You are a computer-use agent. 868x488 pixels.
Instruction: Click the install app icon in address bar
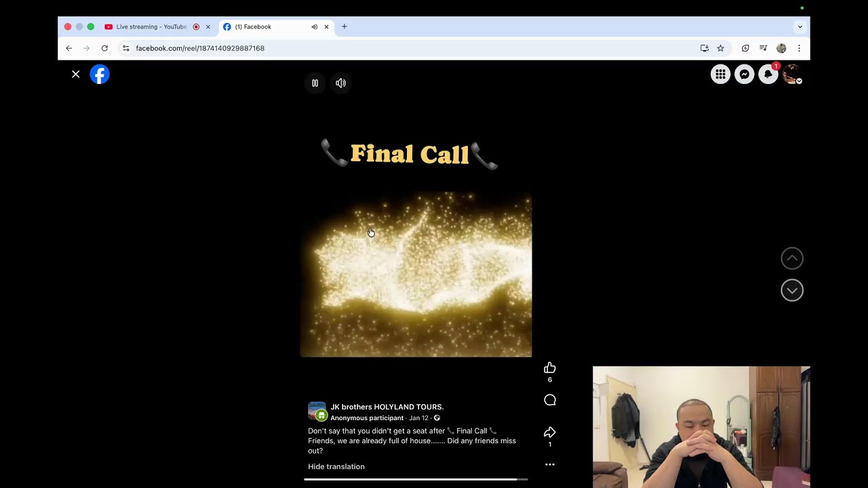click(705, 48)
